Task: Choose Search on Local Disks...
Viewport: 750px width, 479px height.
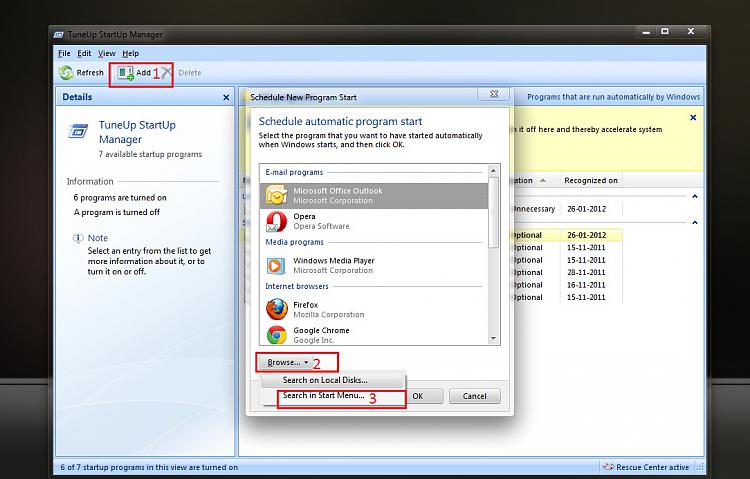Action: 333,380
